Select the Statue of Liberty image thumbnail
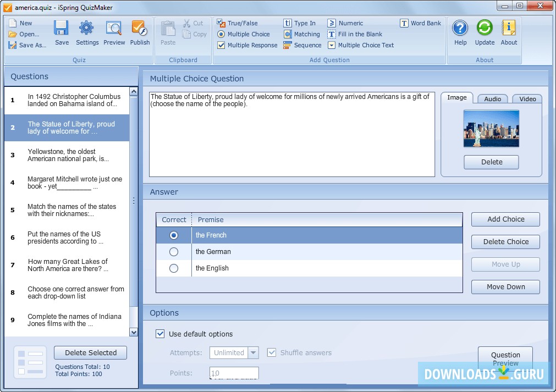 tap(492, 129)
